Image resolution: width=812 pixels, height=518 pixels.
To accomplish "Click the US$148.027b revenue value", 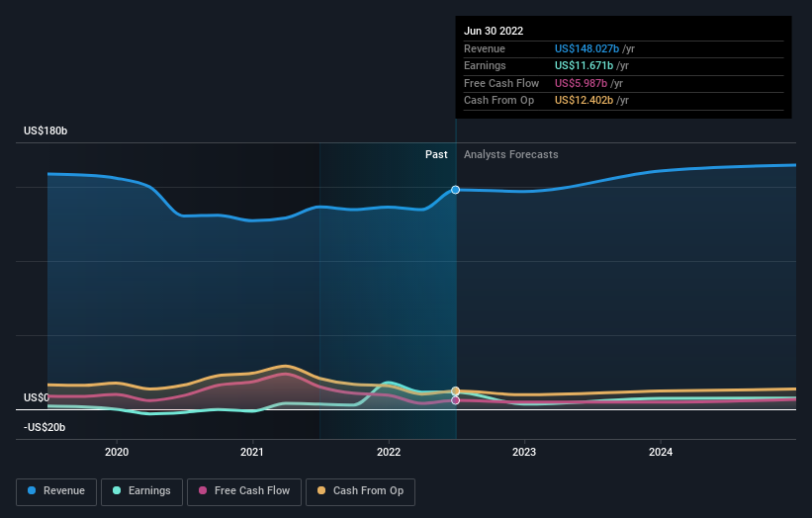I will (x=586, y=48).
